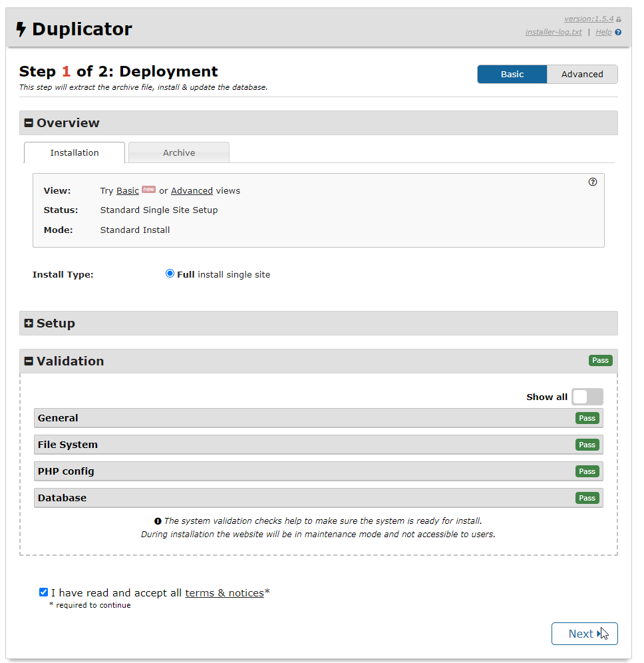This screenshot has width=644, height=663.
Task: Switch to Basic mode button
Action: point(512,75)
